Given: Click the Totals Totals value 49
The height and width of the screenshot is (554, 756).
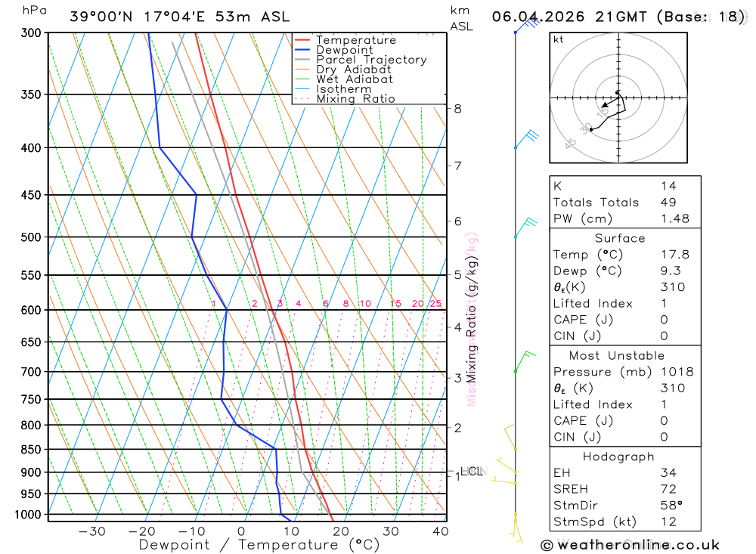Looking at the screenshot, I should pyautogui.click(x=669, y=202).
